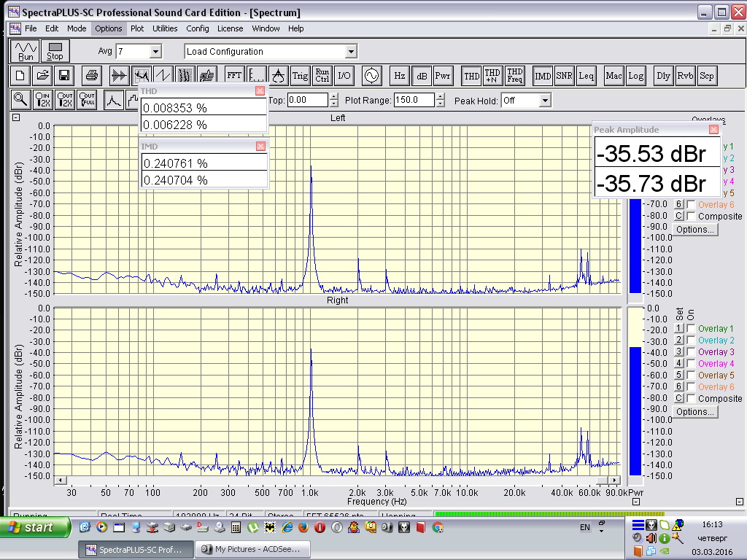Click the Windows start button
Image resolution: width=747 pixels, height=560 pixels.
36,527
